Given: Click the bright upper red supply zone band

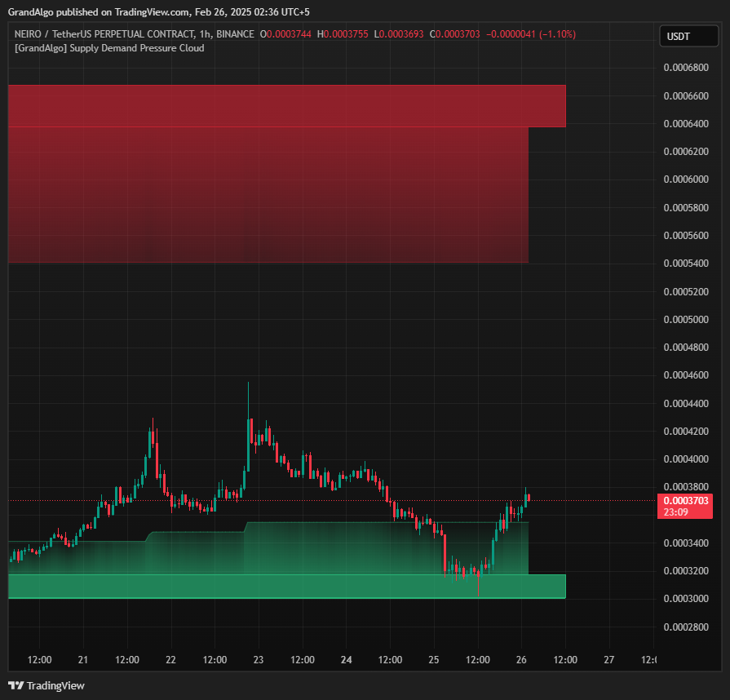Looking at the screenshot, I should click(287, 106).
